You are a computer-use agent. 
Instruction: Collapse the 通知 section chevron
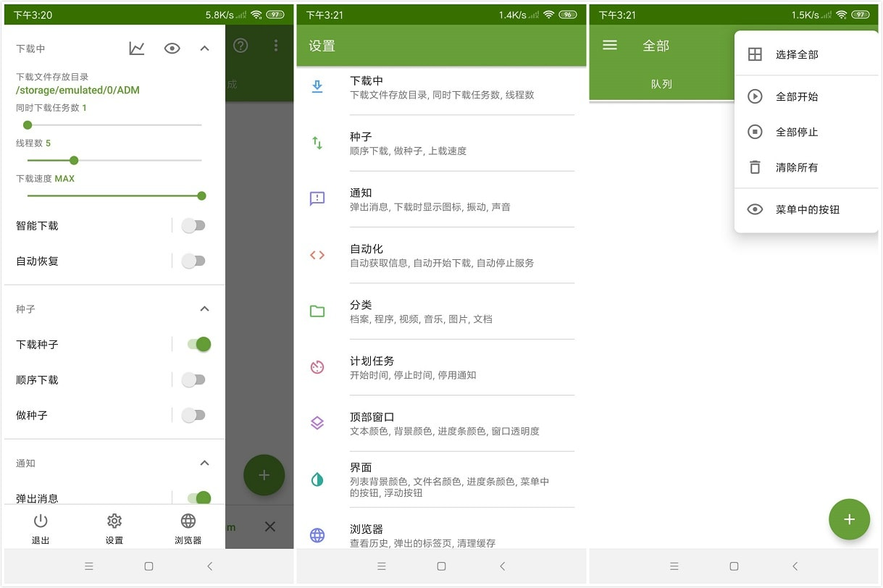204,463
